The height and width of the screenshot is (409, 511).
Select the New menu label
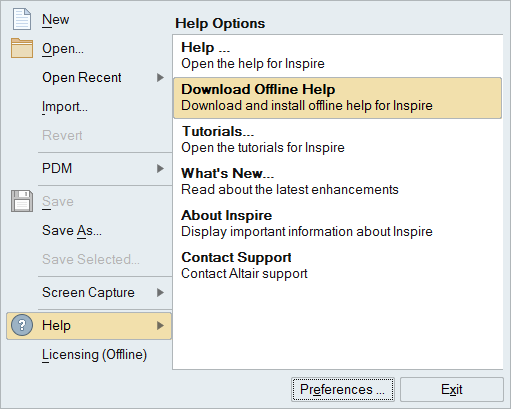tap(56, 20)
